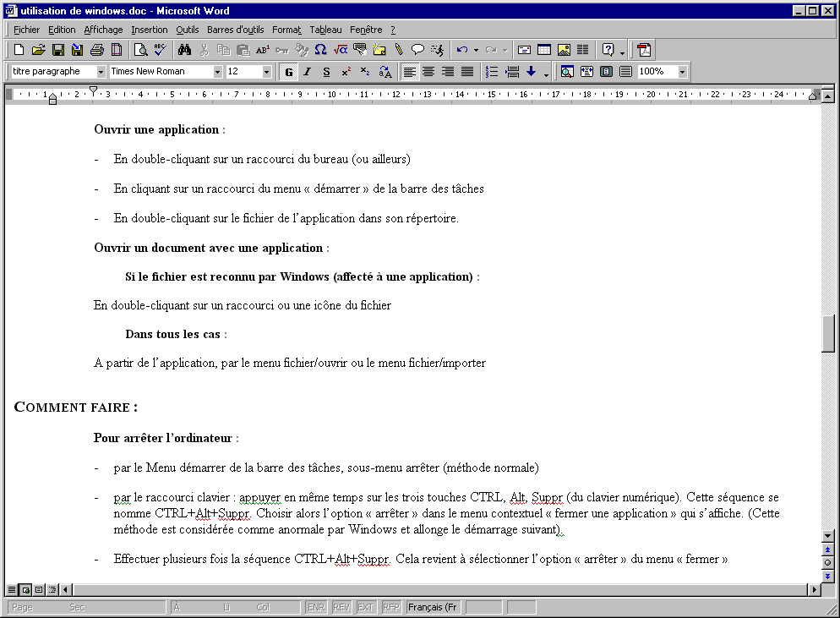Screen dimensions: 840x618
Task: Insert picture with the landscape image icon
Action: (x=564, y=51)
